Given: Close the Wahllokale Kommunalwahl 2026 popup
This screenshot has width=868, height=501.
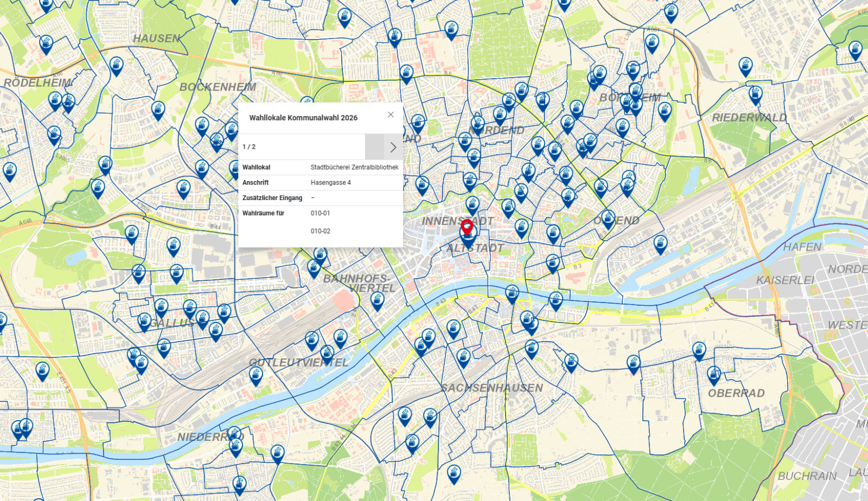Looking at the screenshot, I should pyautogui.click(x=391, y=114).
